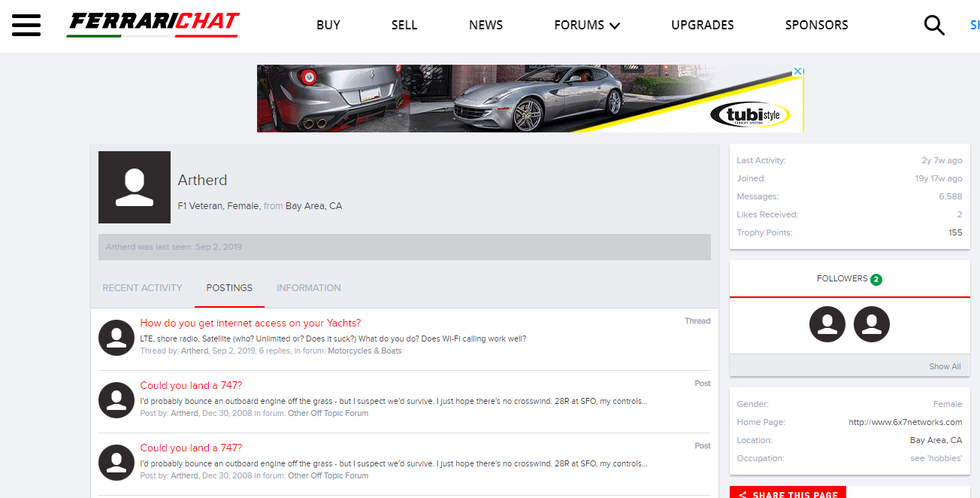Viewport: 980px width, 498px height.
Task: Go to the Buy section
Action: 328,25
